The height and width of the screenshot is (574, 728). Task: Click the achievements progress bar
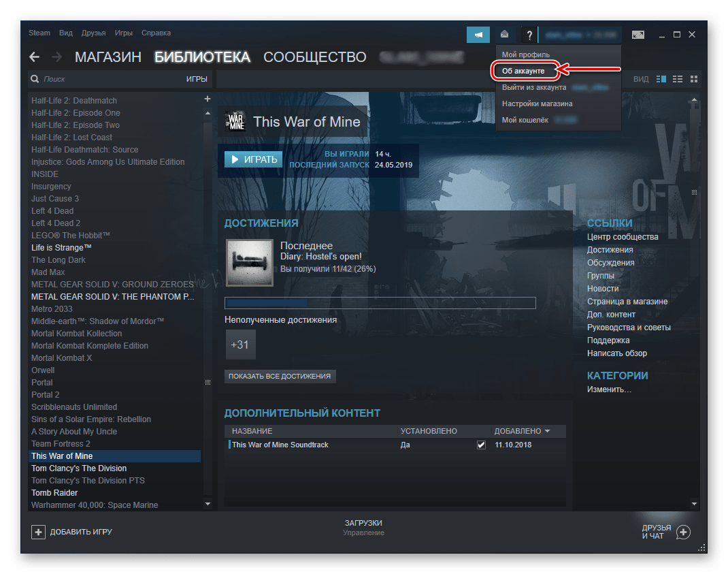pos(380,303)
